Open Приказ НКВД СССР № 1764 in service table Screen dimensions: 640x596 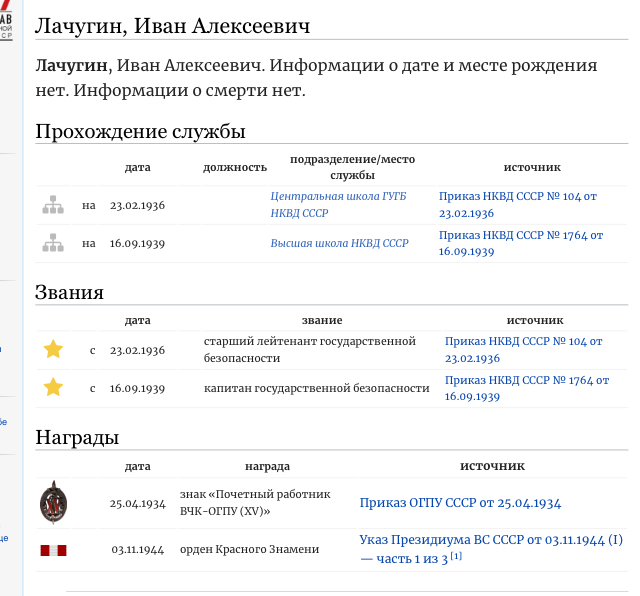pos(521,243)
